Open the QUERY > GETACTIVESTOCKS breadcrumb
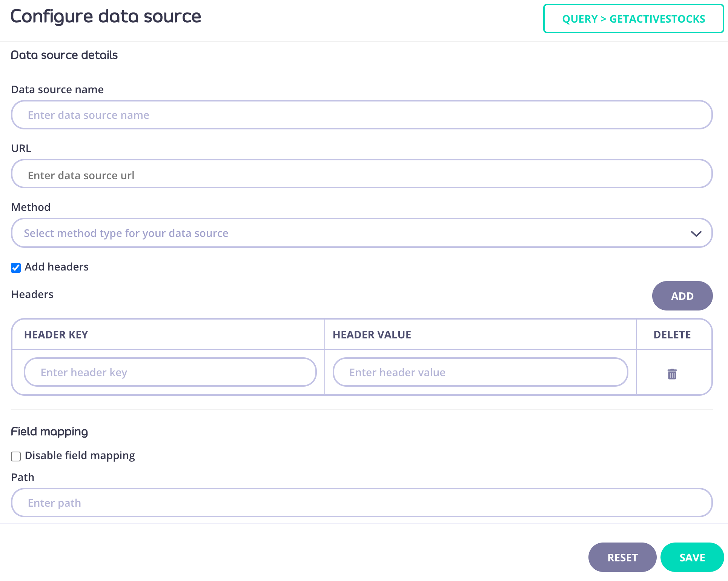 coord(633,19)
